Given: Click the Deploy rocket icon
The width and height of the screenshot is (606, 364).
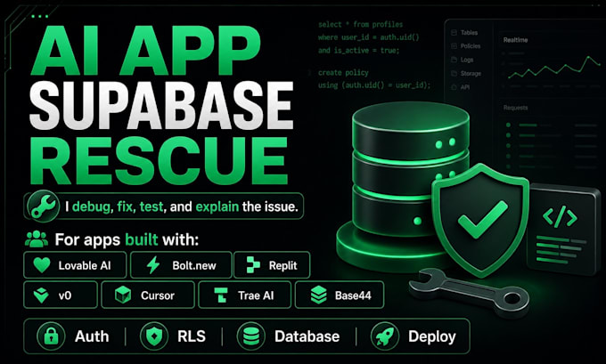Looking at the screenshot, I should coord(385,336).
